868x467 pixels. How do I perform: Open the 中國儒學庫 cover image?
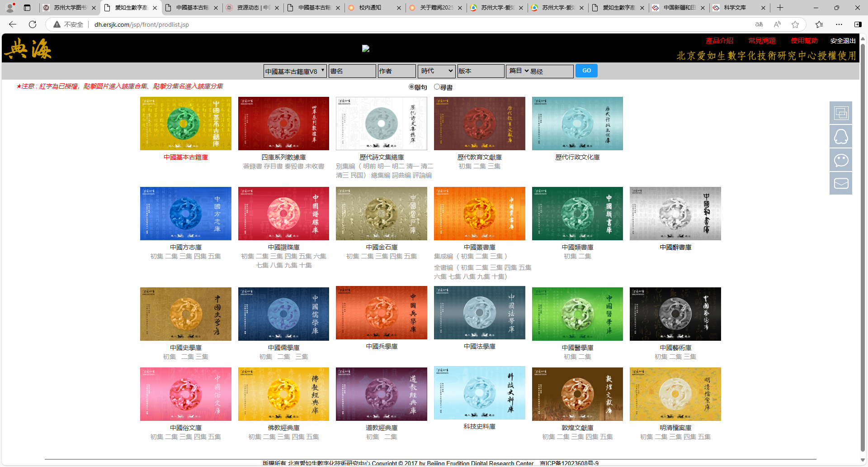(283, 314)
